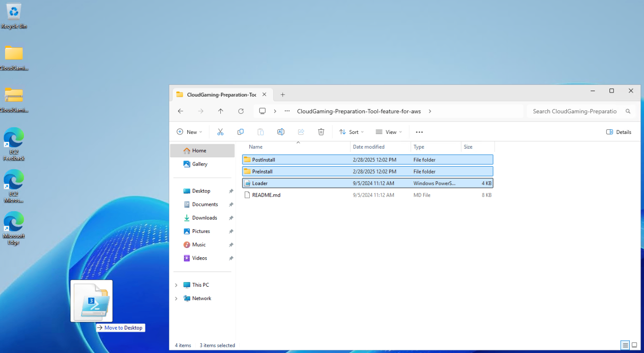Open the See more ellipsis menu
644x353 pixels.
click(x=419, y=132)
